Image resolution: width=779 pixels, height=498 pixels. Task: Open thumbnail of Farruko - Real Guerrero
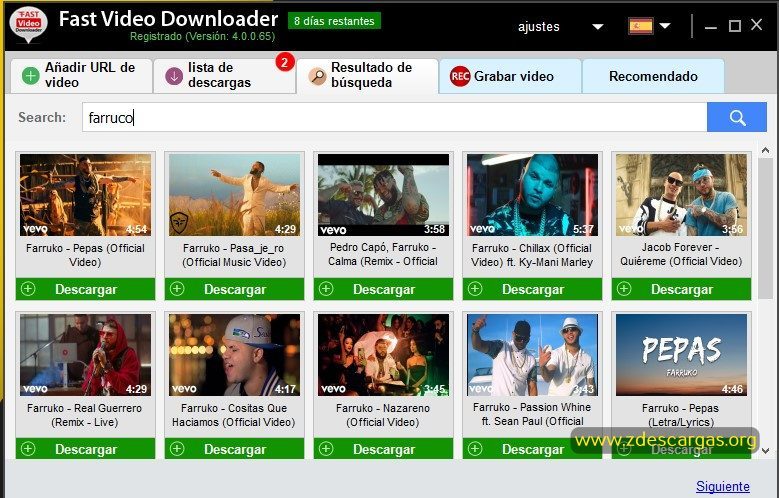[85, 355]
